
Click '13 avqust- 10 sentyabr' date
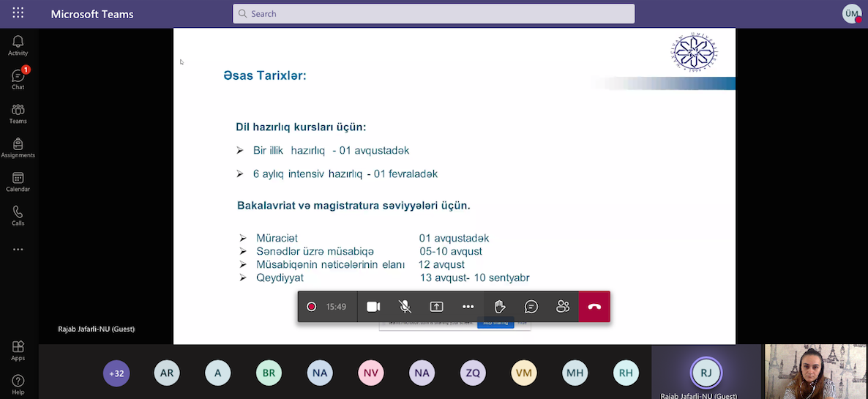[474, 277]
